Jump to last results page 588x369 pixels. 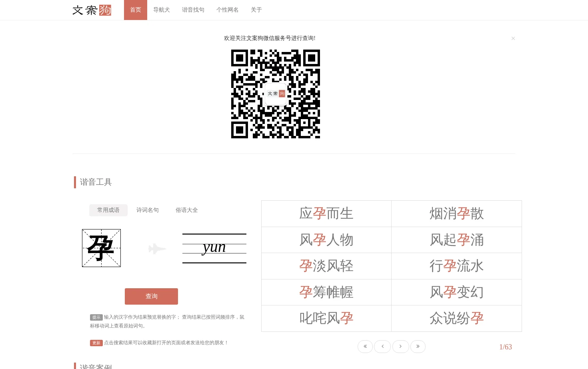(x=418, y=347)
